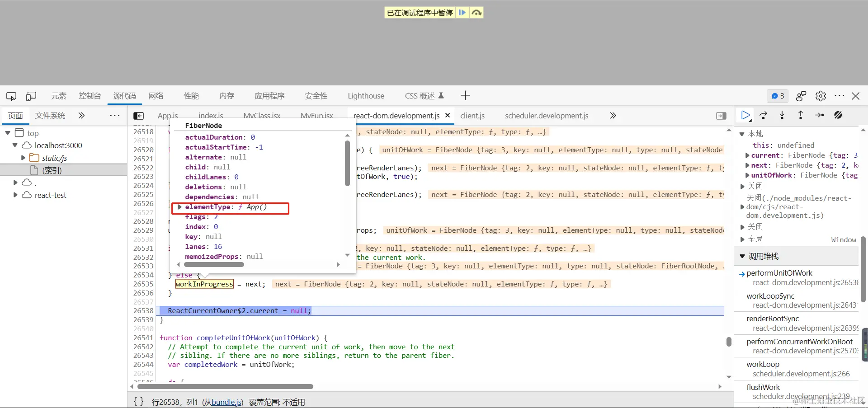The height and width of the screenshot is (408, 868).
Task: Step into next function call
Action: coord(782,116)
